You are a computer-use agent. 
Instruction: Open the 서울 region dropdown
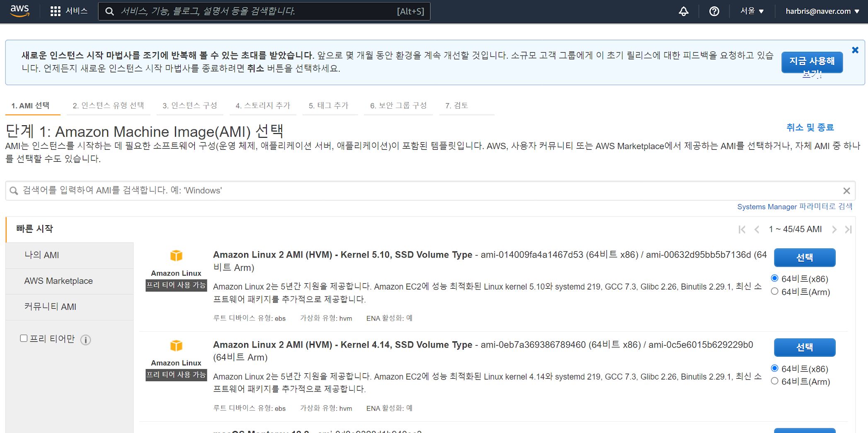[x=752, y=11]
